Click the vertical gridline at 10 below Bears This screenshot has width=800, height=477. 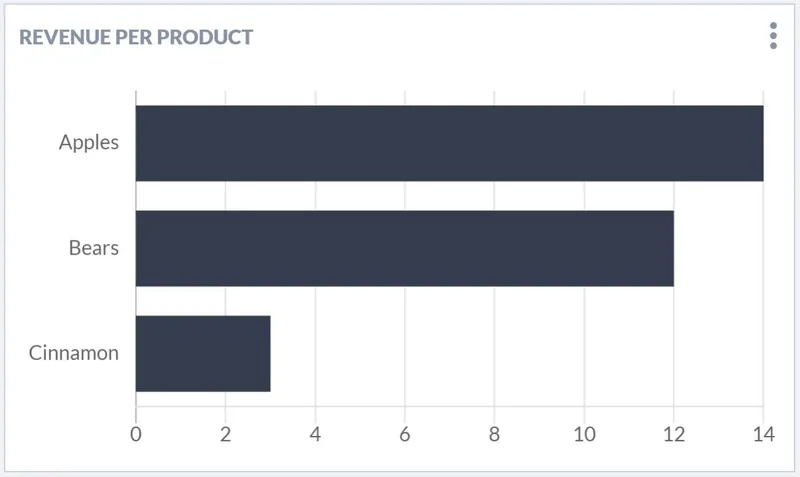tap(584, 346)
